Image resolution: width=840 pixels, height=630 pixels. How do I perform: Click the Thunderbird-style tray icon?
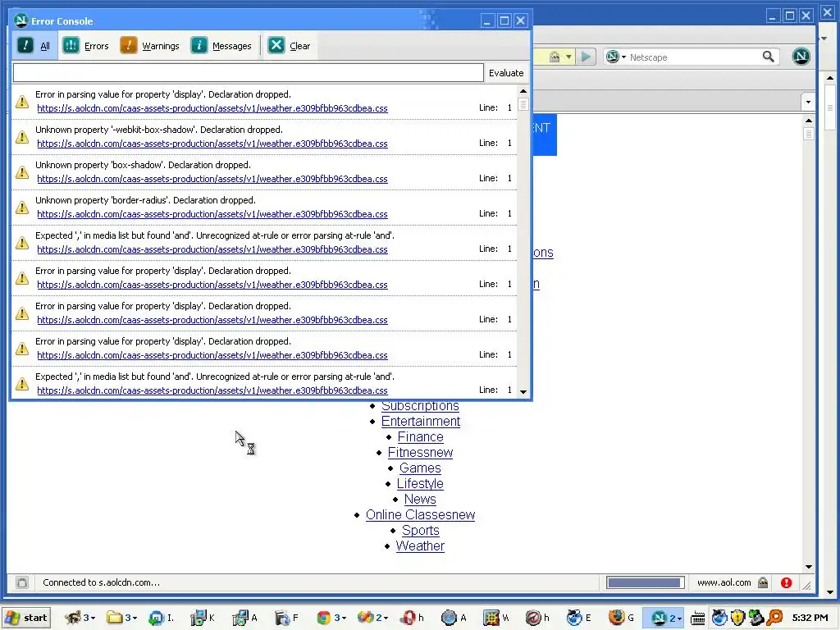click(719, 618)
